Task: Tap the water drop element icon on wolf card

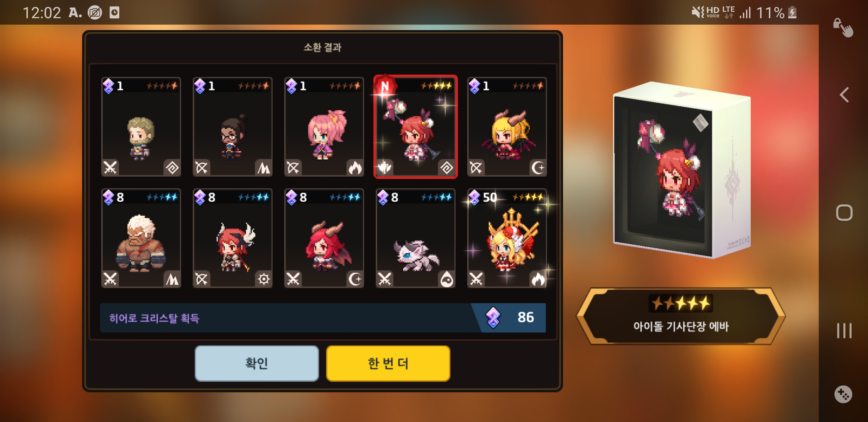Action: tap(447, 279)
